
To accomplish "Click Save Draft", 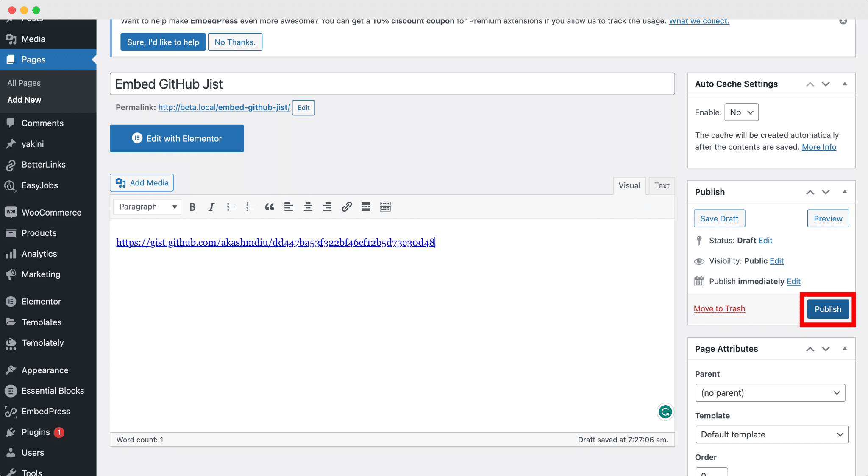I will pyautogui.click(x=719, y=218).
